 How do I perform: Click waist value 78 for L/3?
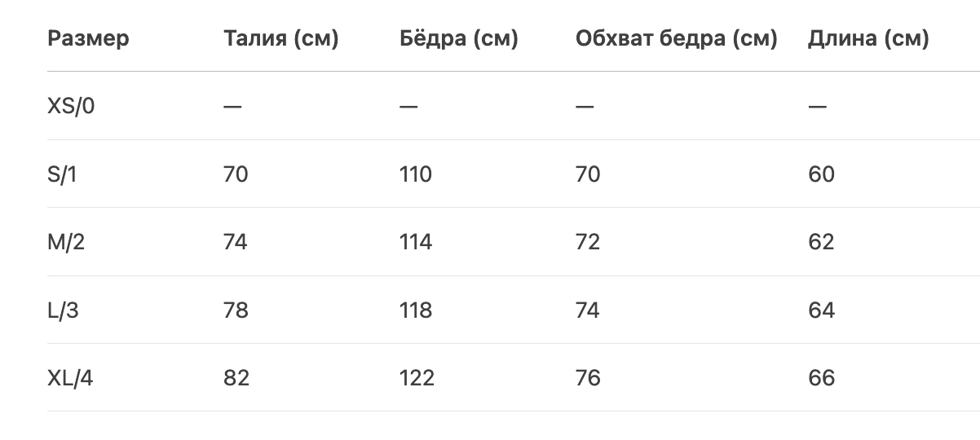pos(236,310)
